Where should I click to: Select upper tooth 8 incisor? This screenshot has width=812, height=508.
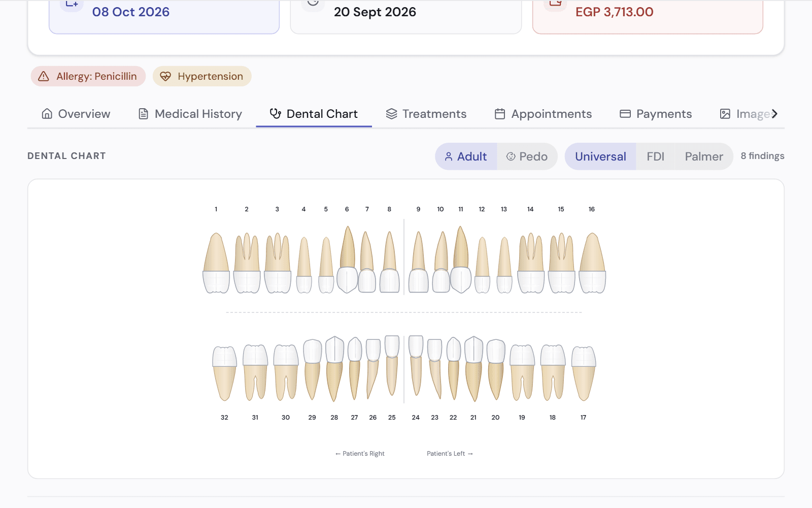pyautogui.click(x=390, y=262)
